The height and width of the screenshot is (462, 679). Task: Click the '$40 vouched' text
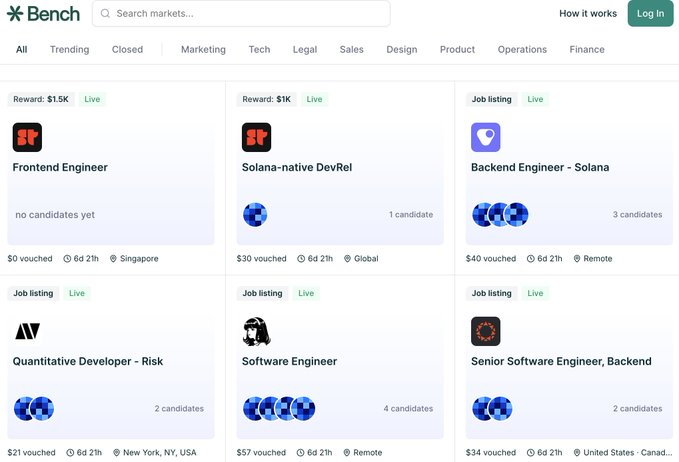point(491,258)
